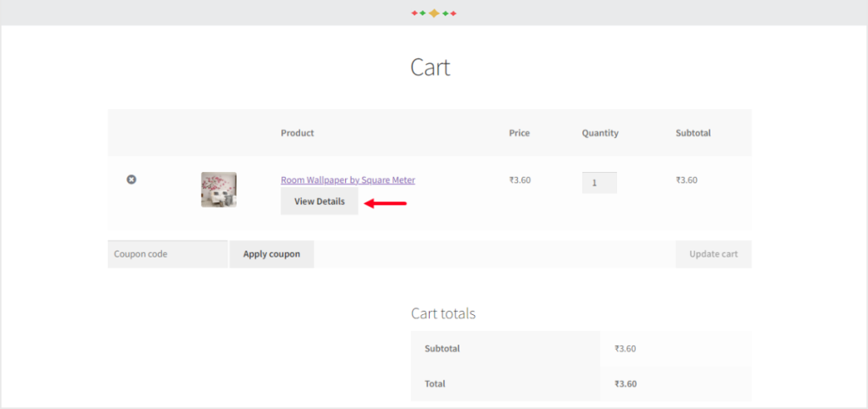Select the Product column header
This screenshot has width=868, height=409.
coord(298,133)
